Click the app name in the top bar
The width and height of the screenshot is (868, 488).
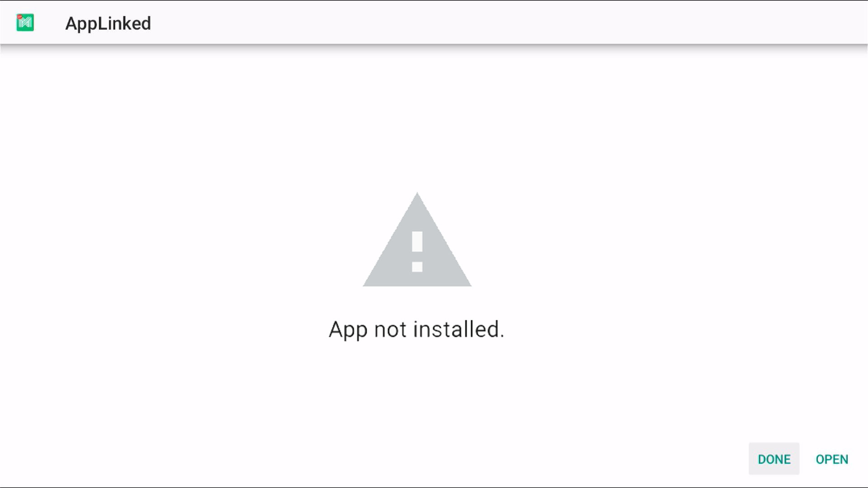tap(108, 23)
